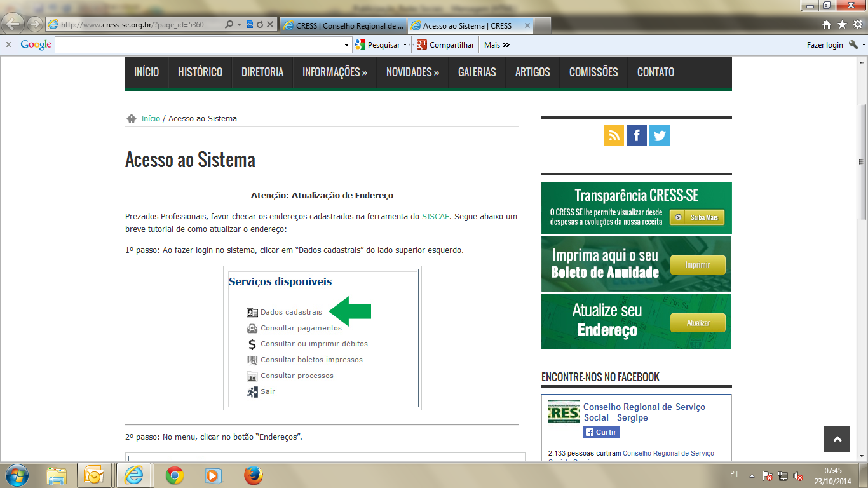Open Contato in the site menu
Screen dimensions: 868x488
(656, 72)
